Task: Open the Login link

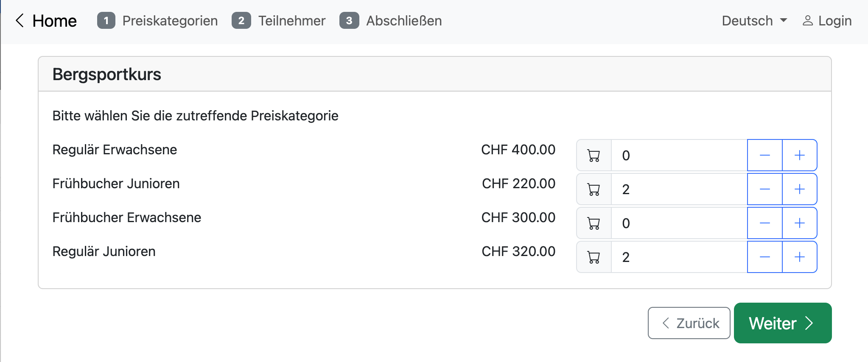Action: point(827,21)
